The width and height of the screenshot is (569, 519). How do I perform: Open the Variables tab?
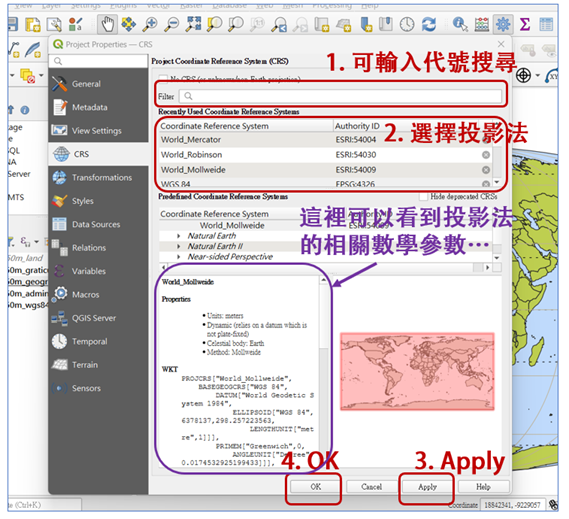(x=98, y=271)
